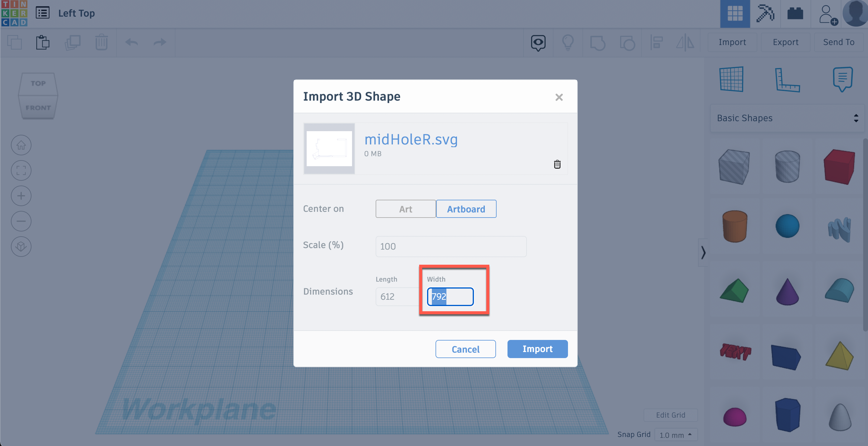The width and height of the screenshot is (868, 446).
Task: Select Art center option
Action: click(x=406, y=209)
